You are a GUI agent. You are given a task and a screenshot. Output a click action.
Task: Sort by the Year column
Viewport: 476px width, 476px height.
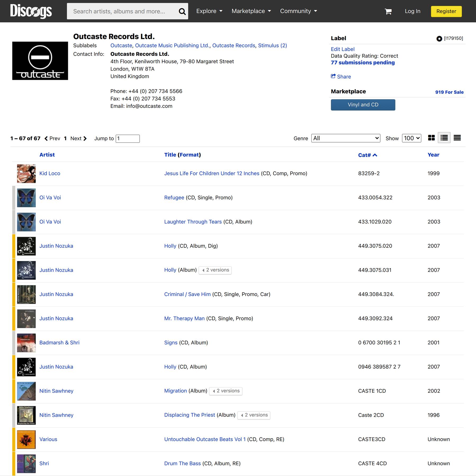(433, 155)
